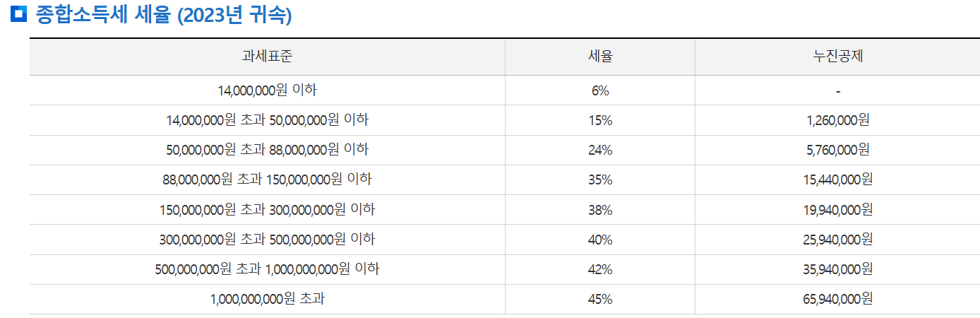Click the 35% tax rate cell

pyautogui.click(x=600, y=179)
